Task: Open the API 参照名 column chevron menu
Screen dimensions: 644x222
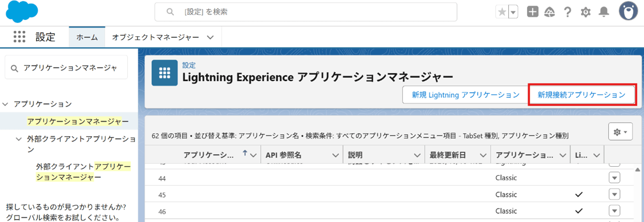Action: [335, 155]
